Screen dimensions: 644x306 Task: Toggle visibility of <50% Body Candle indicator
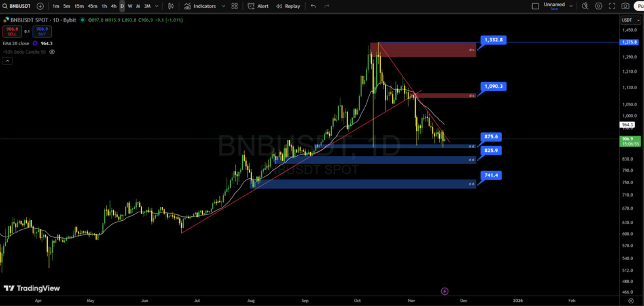coord(52,52)
